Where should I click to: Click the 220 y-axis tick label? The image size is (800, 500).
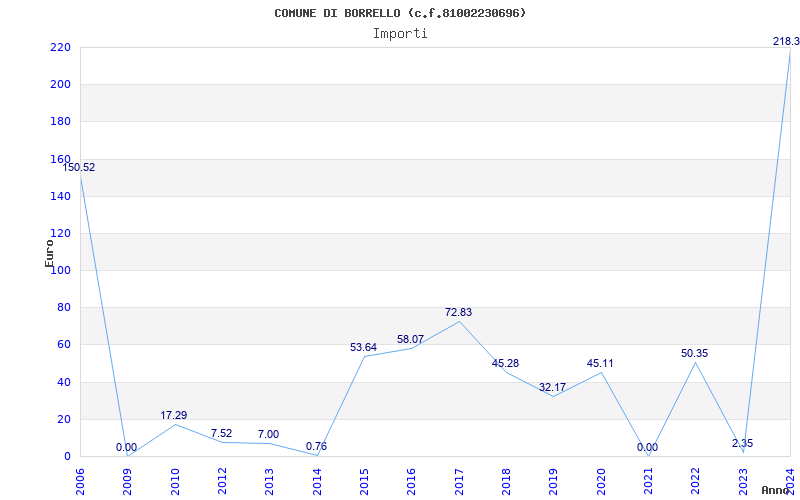(x=60, y=47)
